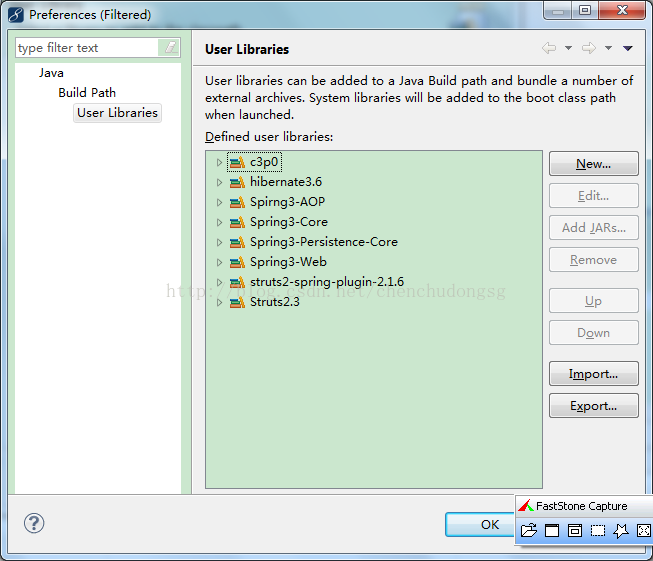Viewport: 653px width, 561px height.
Task: Click the Up button
Action: point(593,301)
